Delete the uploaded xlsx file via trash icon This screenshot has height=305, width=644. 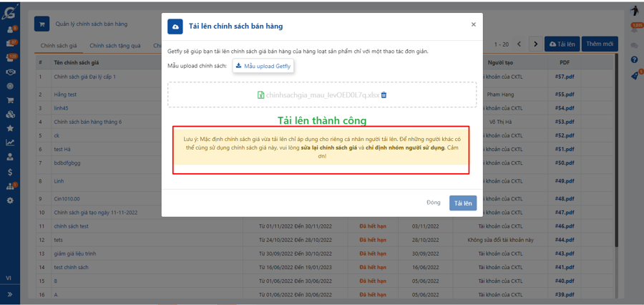384,95
